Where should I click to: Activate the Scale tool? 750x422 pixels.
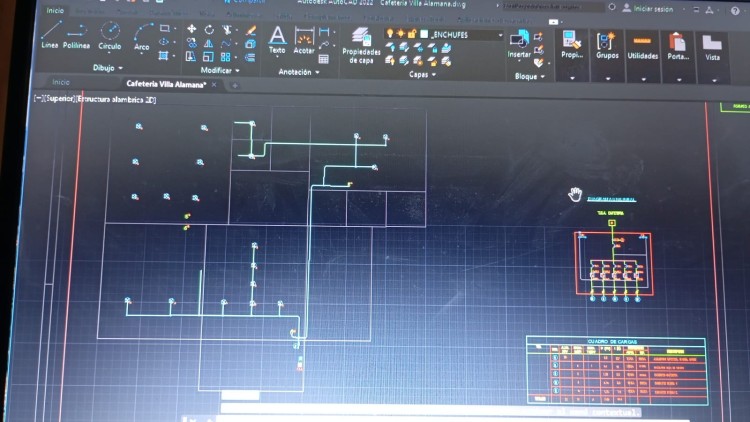(208, 57)
